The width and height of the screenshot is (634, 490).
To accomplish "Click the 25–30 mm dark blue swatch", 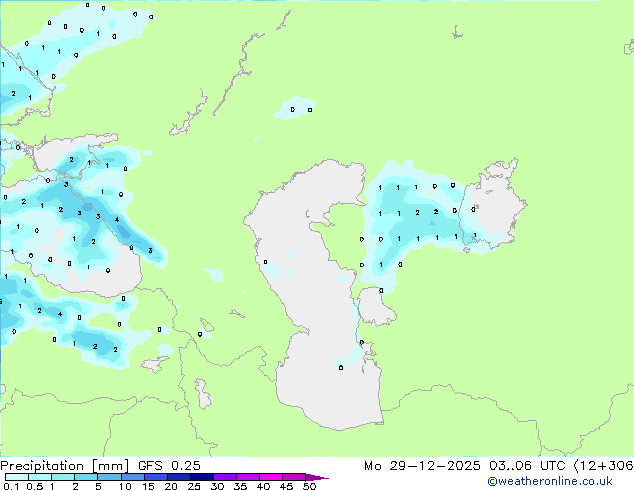I will click(x=201, y=477).
